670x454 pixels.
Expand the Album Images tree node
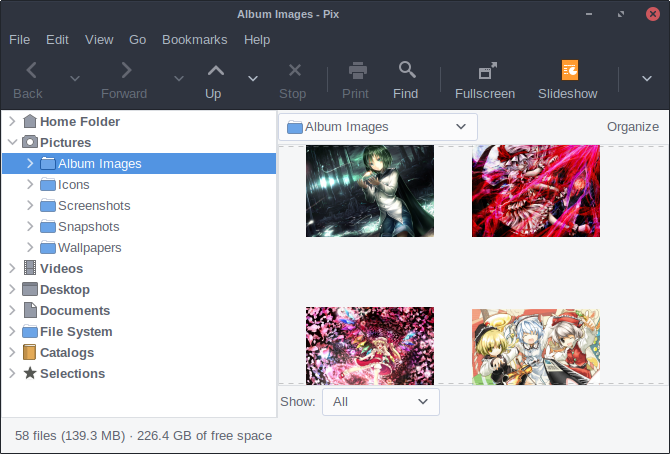point(30,163)
